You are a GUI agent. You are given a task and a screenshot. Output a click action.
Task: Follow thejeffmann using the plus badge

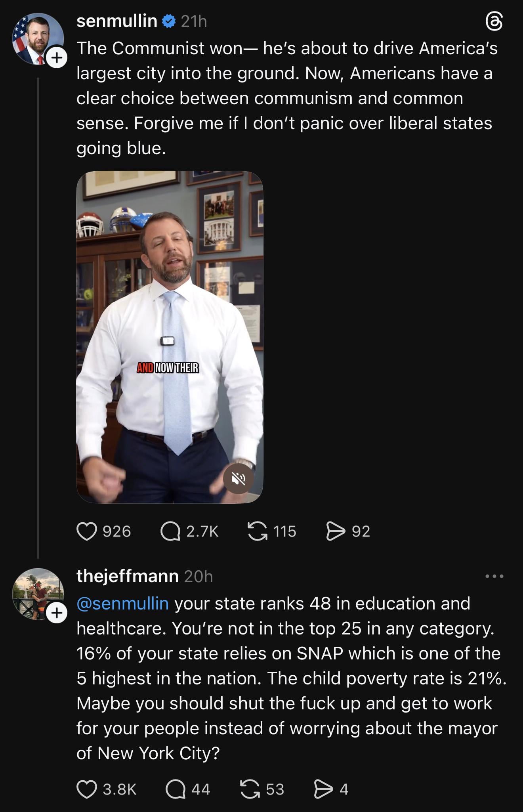pyautogui.click(x=57, y=613)
